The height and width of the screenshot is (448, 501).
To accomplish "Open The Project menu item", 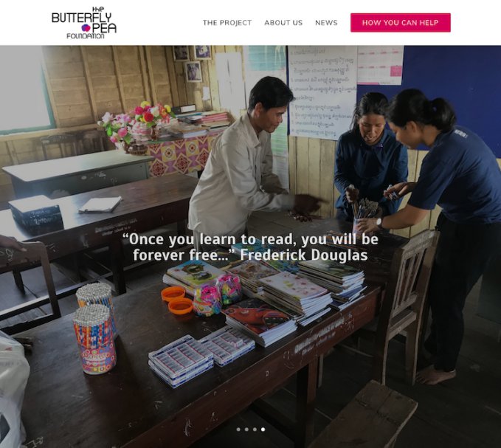I will coord(227,23).
